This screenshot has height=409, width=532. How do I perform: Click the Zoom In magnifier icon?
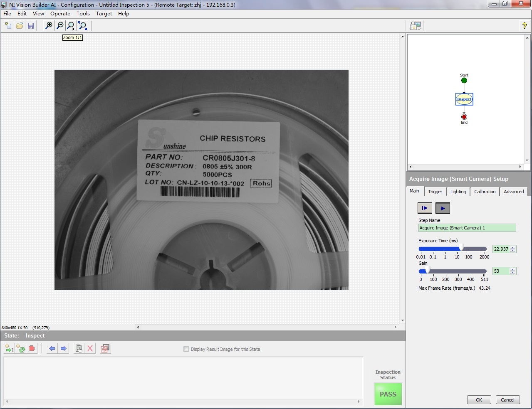pos(49,26)
